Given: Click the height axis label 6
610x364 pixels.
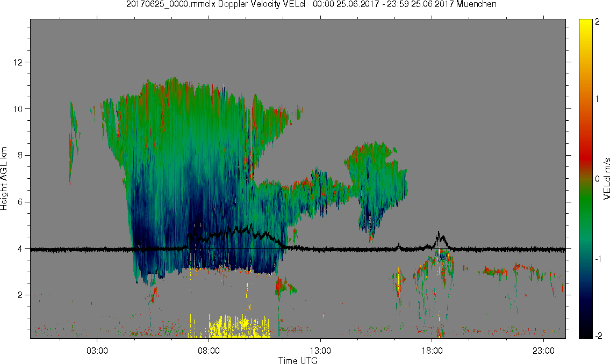Looking at the screenshot, I should (20, 202).
